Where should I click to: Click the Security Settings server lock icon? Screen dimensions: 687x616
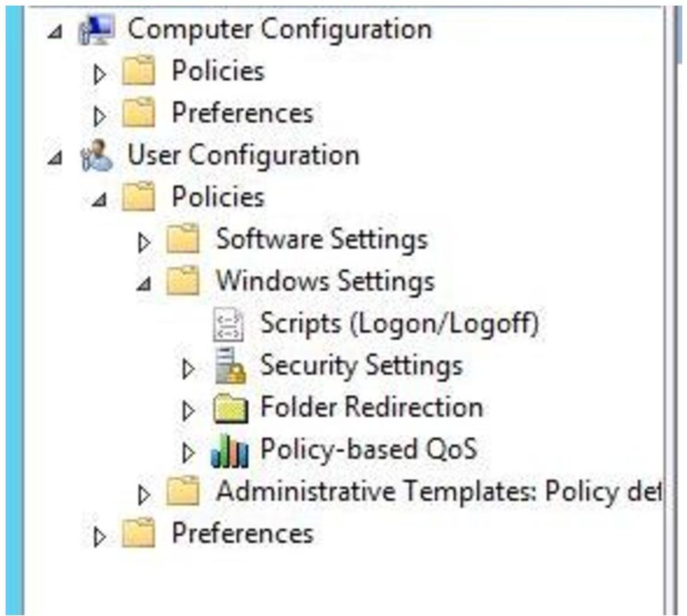[x=230, y=366]
